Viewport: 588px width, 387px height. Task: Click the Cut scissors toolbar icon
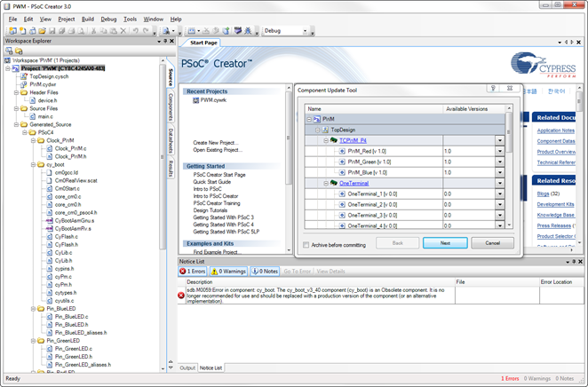[94, 31]
